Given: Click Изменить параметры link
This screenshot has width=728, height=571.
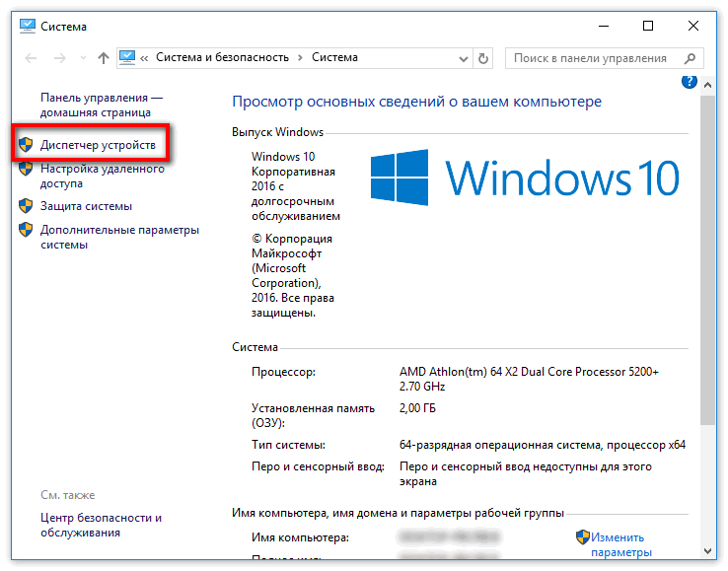Looking at the screenshot, I should click(x=621, y=545).
